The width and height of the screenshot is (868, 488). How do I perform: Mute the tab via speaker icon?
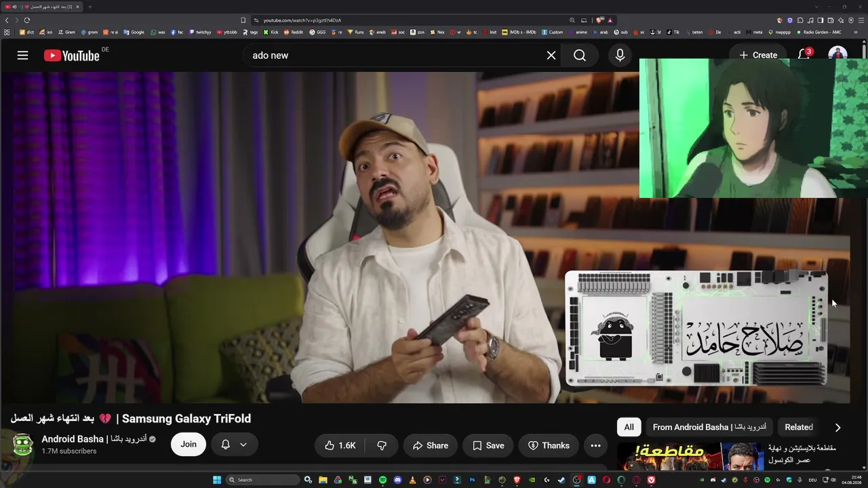[x=14, y=7]
